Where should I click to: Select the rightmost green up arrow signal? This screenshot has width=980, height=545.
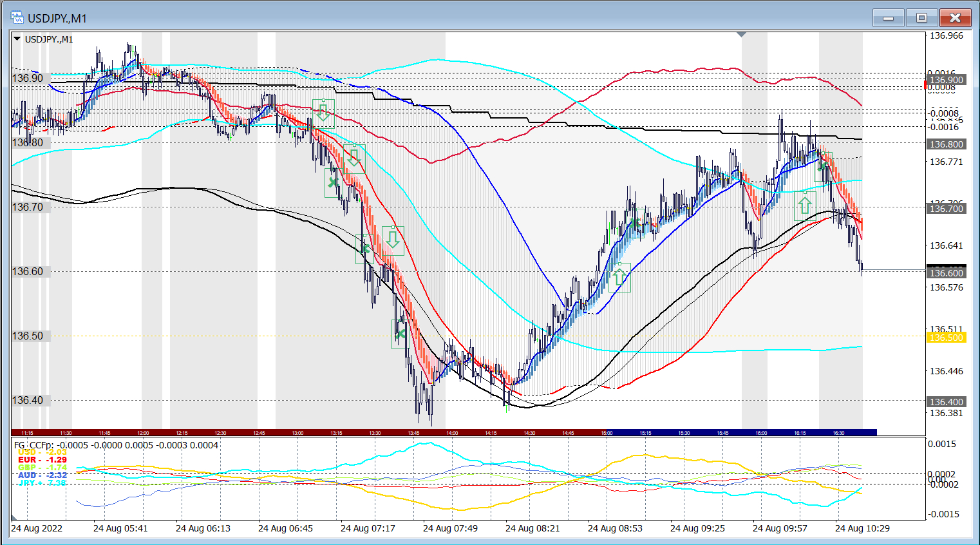pos(805,206)
